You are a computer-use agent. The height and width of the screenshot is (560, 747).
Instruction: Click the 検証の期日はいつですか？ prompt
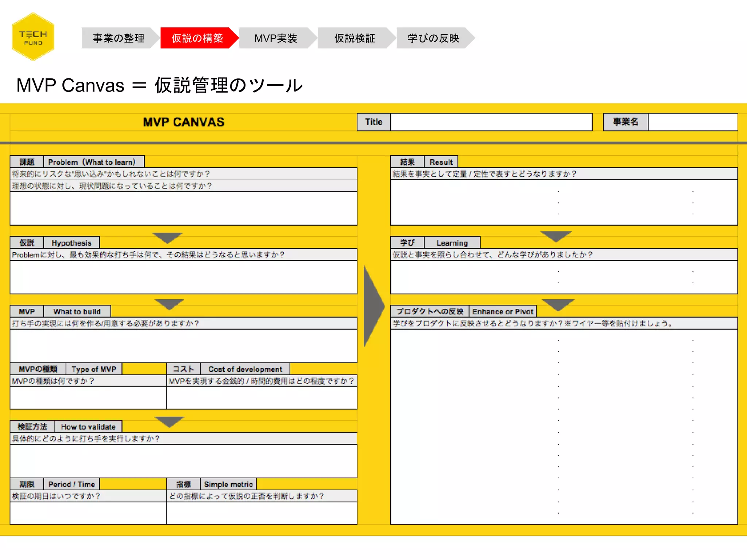pos(56,496)
